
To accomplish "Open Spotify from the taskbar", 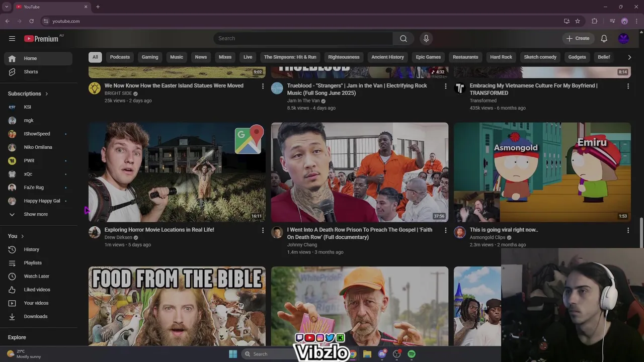I will 412,354.
